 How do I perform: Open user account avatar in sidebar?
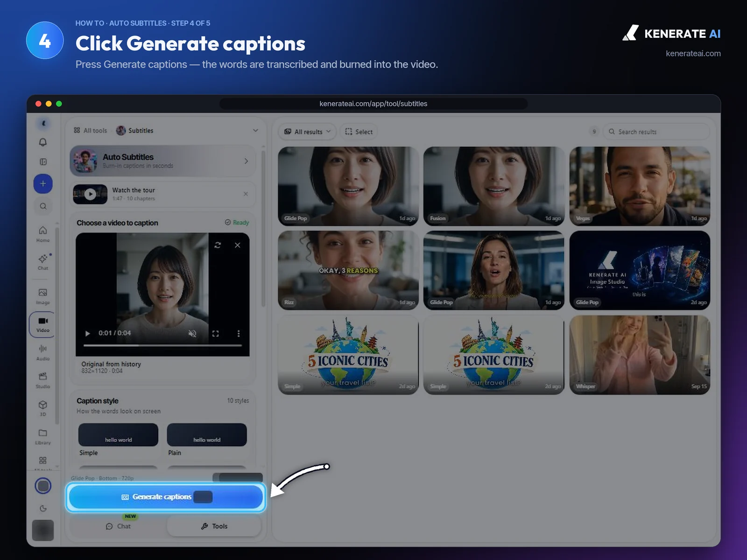pos(43,530)
